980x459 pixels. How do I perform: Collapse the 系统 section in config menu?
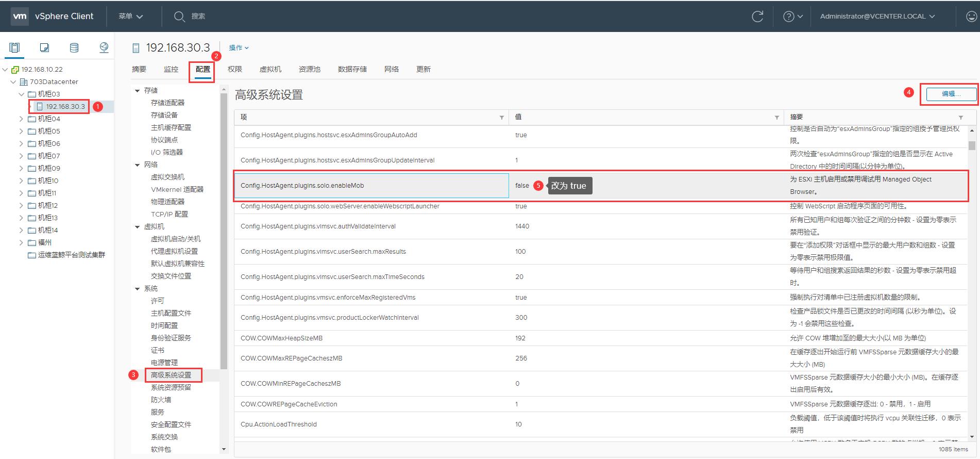[x=137, y=289]
